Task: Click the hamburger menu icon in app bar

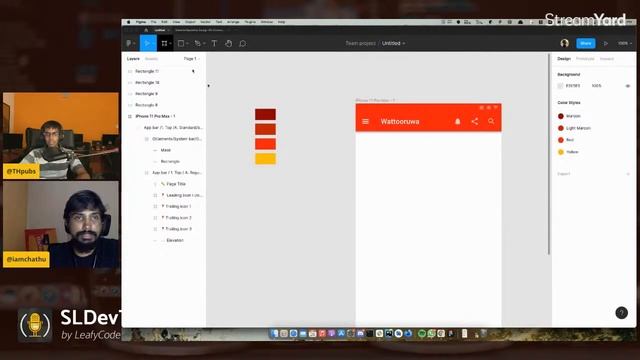Action: coord(365,121)
